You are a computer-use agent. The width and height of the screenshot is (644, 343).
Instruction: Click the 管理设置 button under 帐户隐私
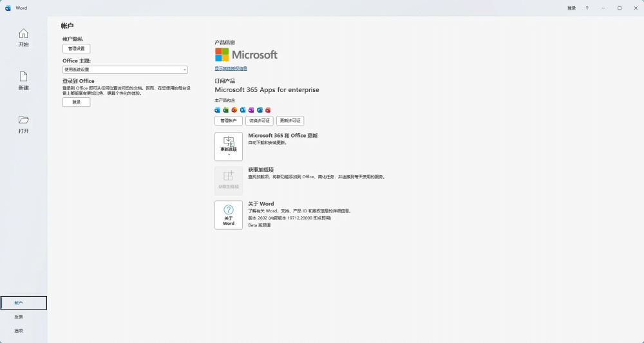(77, 48)
